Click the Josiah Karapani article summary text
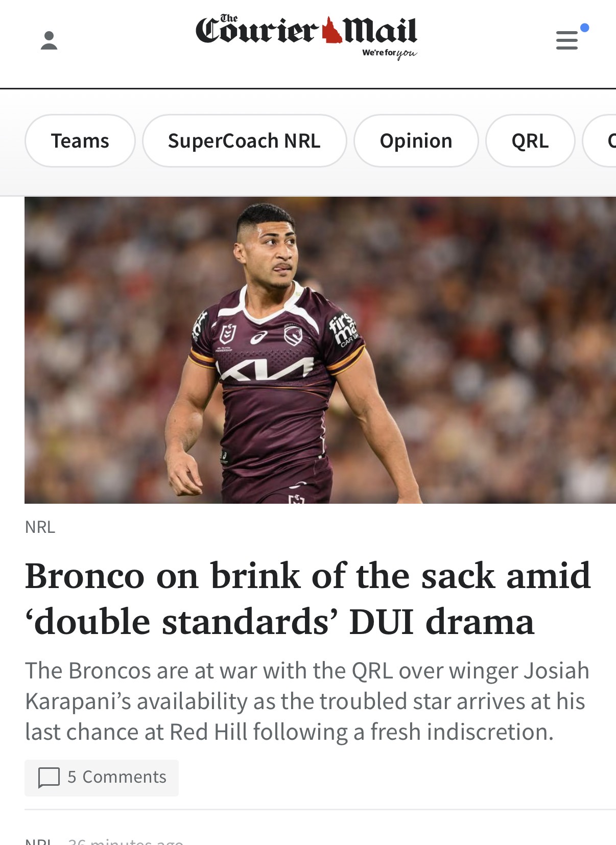 coord(307,701)
